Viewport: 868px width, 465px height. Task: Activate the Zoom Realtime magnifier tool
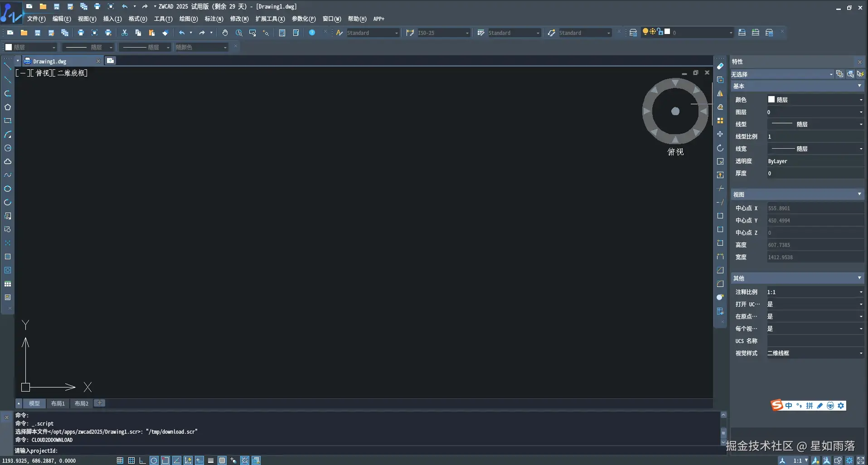[239, 33]
